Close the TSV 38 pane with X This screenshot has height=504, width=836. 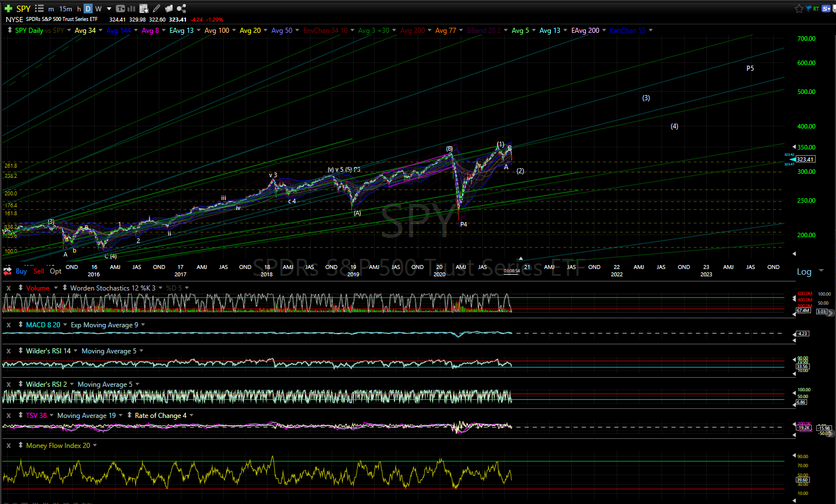tap(9, 416)
